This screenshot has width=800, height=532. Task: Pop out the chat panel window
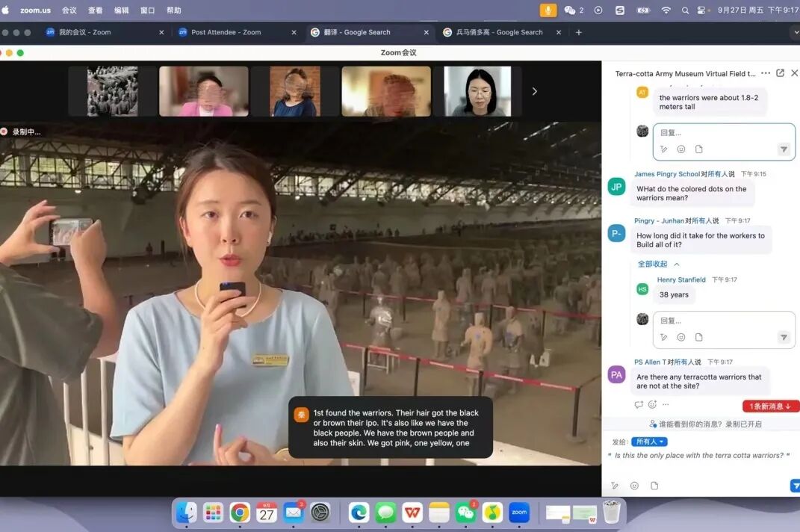click(x=780, y=73)
